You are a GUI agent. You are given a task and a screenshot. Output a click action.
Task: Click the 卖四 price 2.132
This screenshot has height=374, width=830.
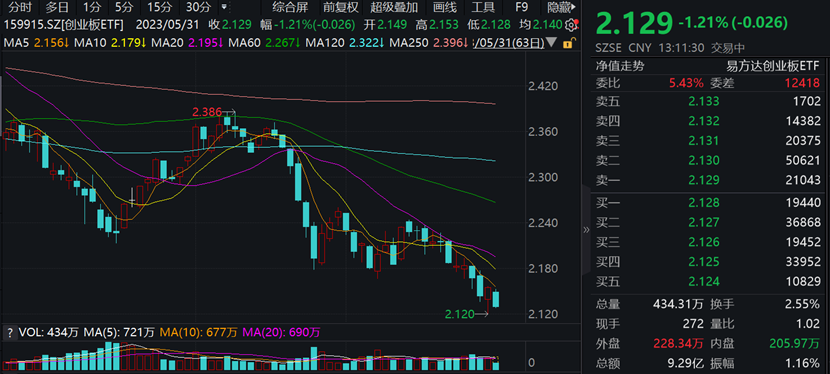point(703,121)
